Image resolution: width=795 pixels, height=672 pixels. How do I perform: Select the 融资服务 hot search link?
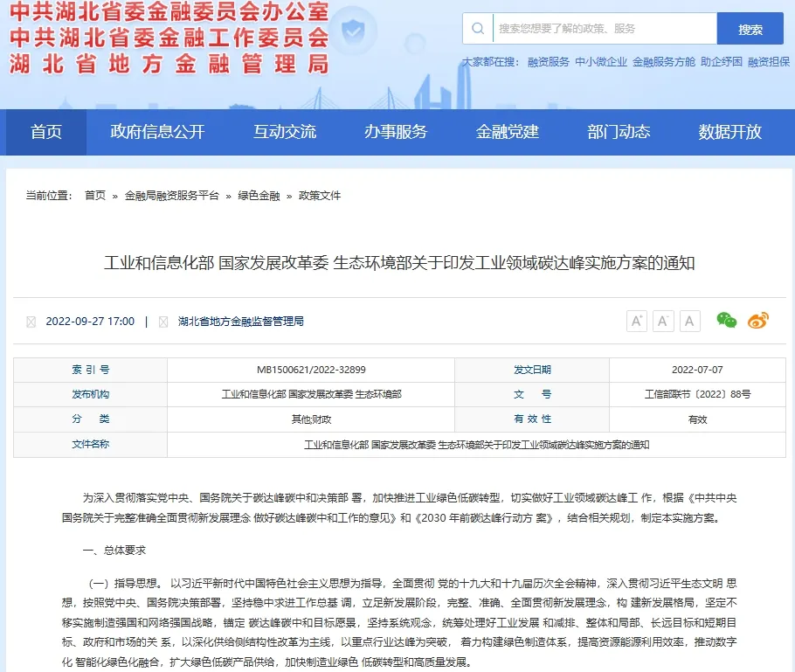click(x=548, y=62)
